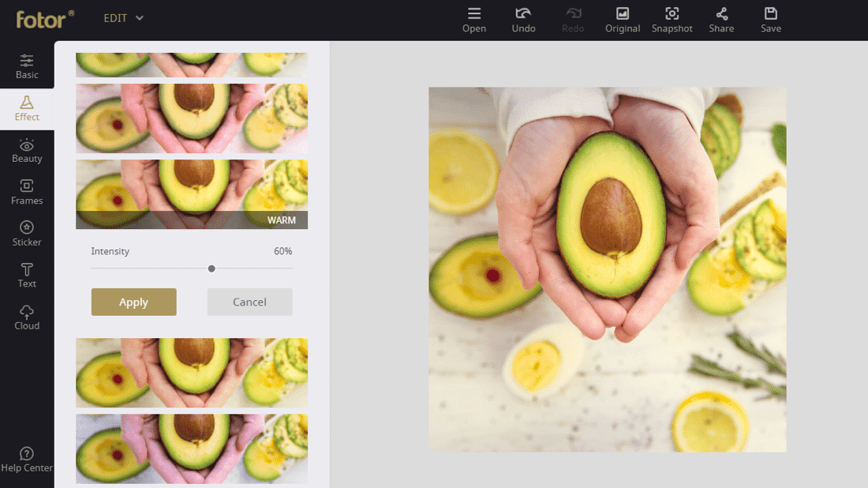The width and height of the screenshot is (868, 488).
Task: Select the Text tool tab
Action: coord(27,276)
